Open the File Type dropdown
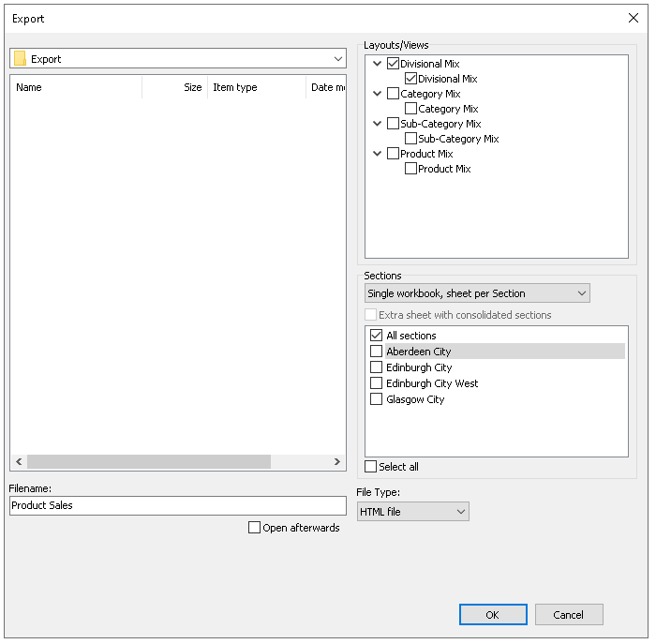 point(412,511)
